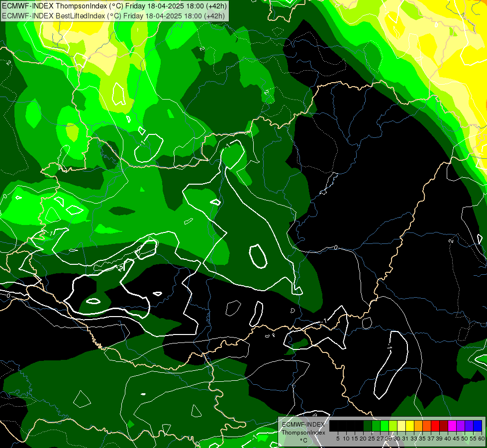Click the legend's ThompsonIndex label
Viewport: 487px width, 448px height.
pos(303,433)
